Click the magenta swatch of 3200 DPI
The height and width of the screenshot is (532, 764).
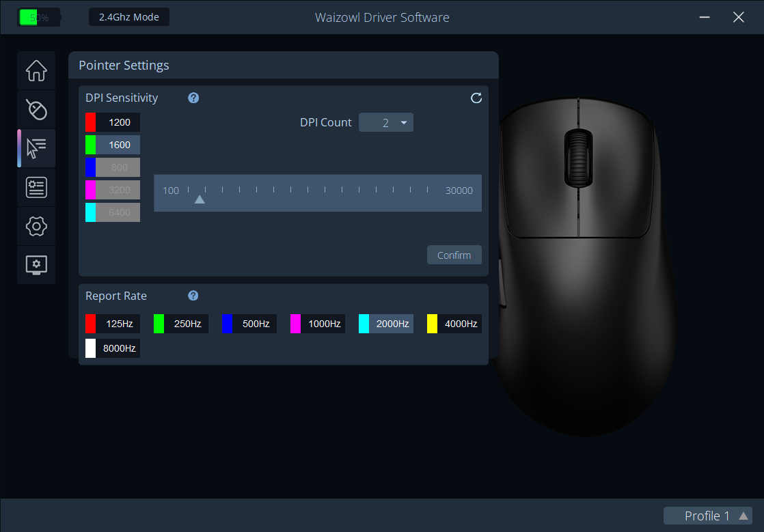(x=91, y=190)
